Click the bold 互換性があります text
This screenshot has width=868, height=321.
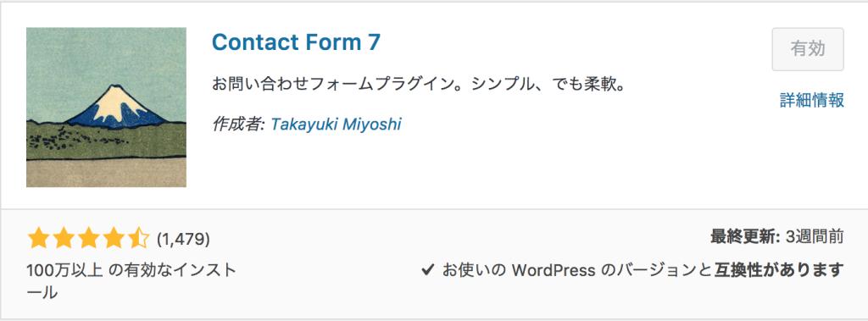coord(779,270)
